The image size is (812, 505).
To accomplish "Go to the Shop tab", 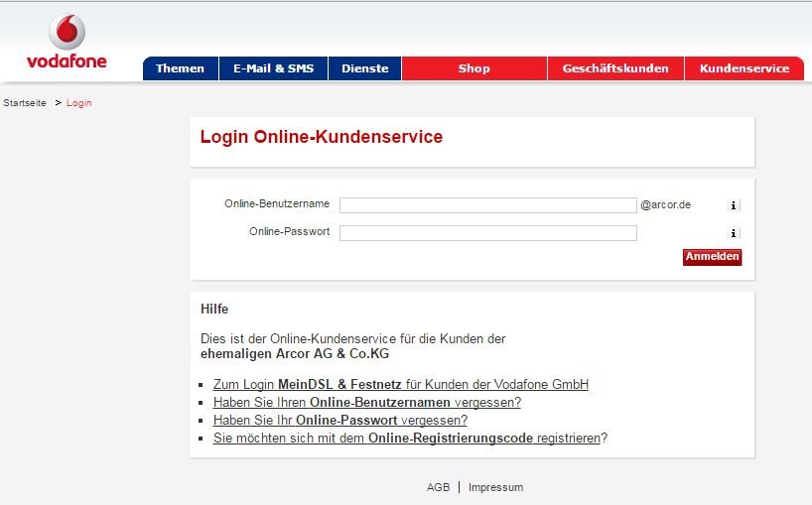I will tap(474, 68).
